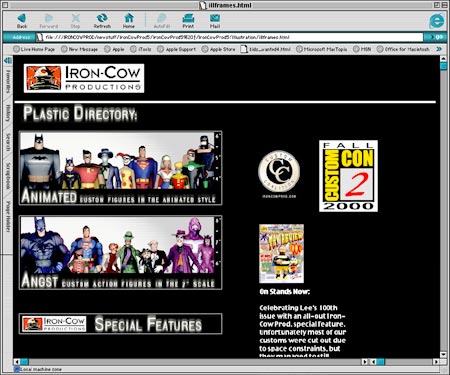Open the Apple favorites bar link
The height and width of the screenshot is (375, 450).
point(114,49)
